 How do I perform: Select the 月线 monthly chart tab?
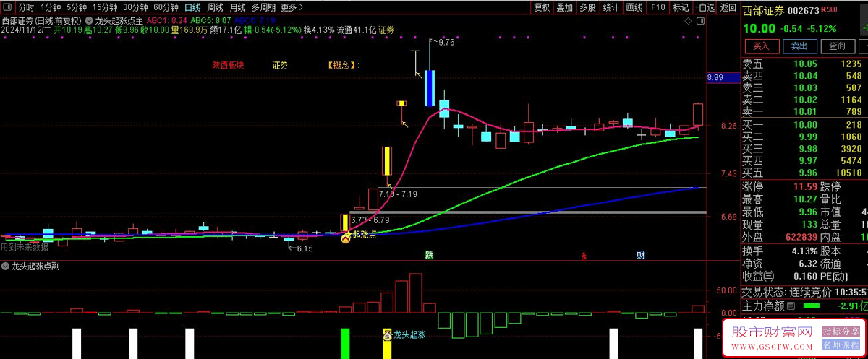237,7
